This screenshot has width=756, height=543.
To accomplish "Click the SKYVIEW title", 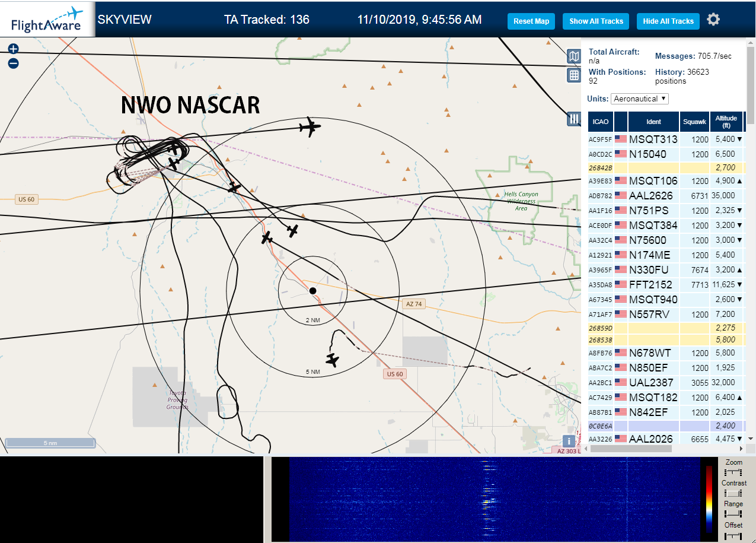I will (125, 20).
